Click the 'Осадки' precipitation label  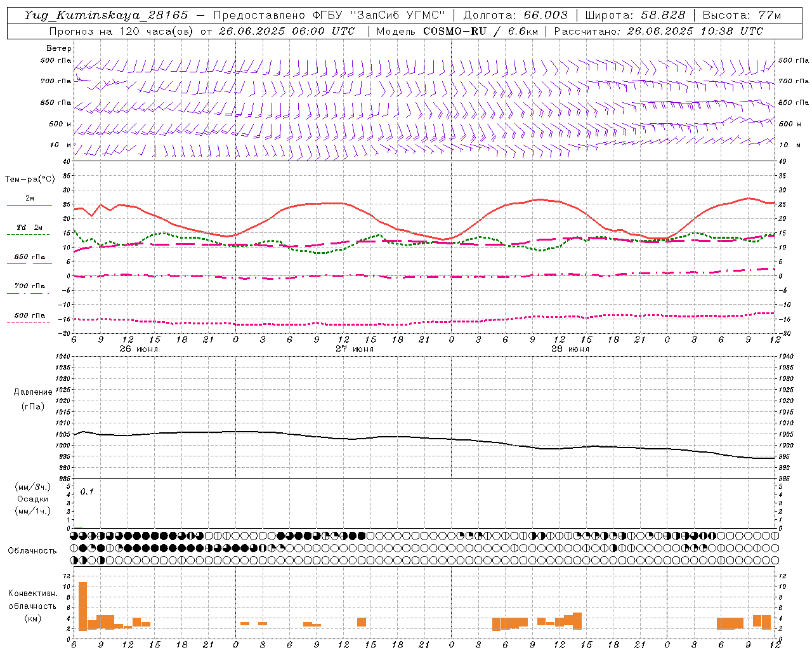click(x=33, y=499)
